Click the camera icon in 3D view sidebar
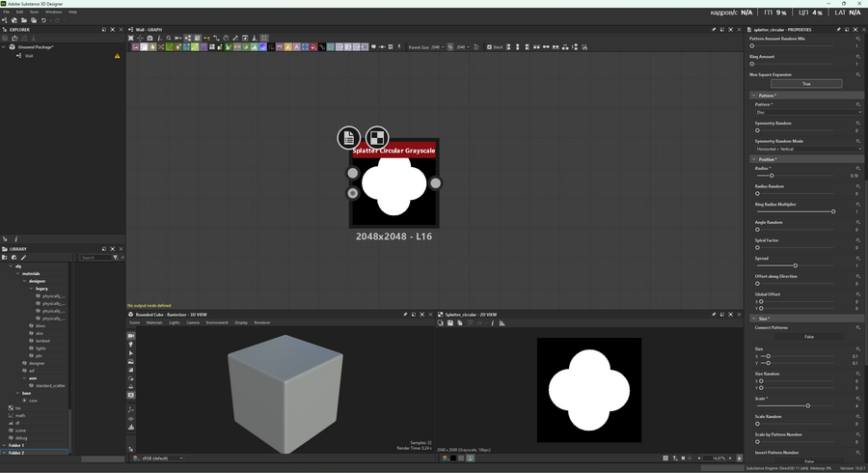 131,336
